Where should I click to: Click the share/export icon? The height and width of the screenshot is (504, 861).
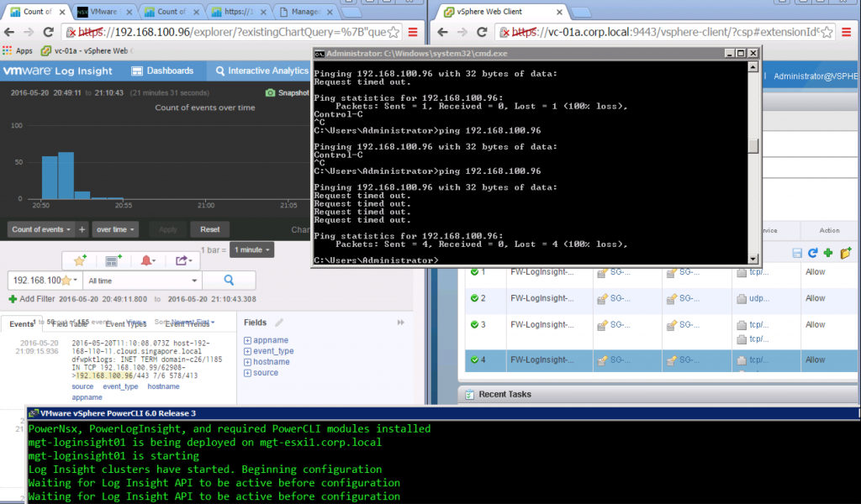(182, 260)
